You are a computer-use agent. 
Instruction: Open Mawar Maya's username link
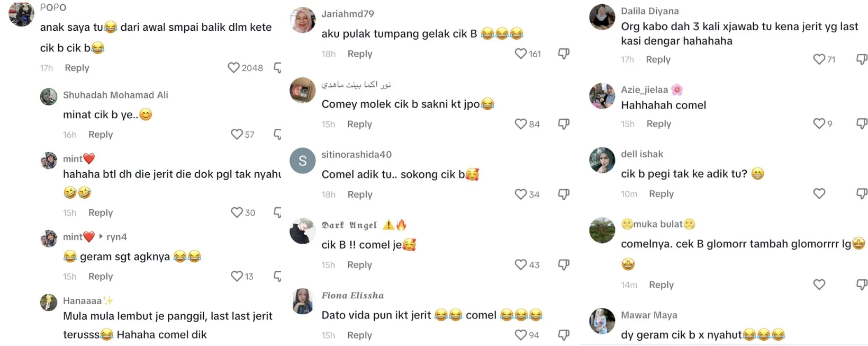pos(649,315)
